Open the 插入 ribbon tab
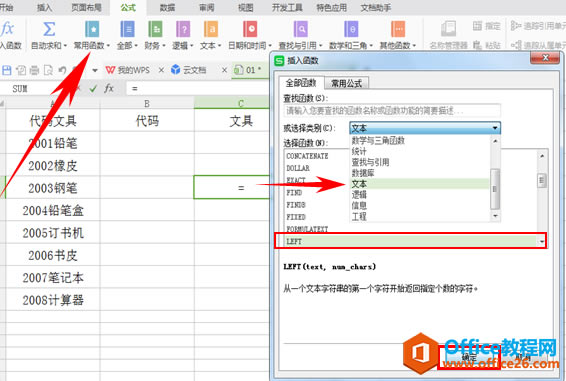 coord(45,8)
